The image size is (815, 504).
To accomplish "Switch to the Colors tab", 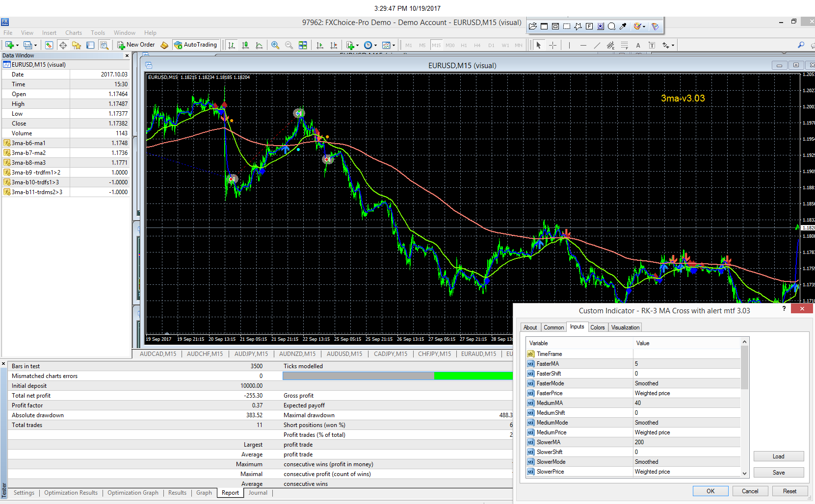I will [597, 328].
